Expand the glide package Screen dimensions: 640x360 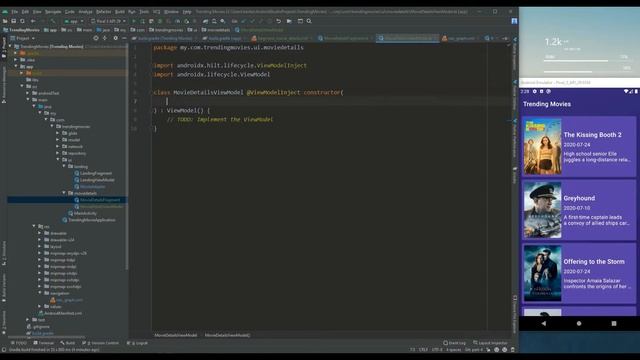[58, 133]
